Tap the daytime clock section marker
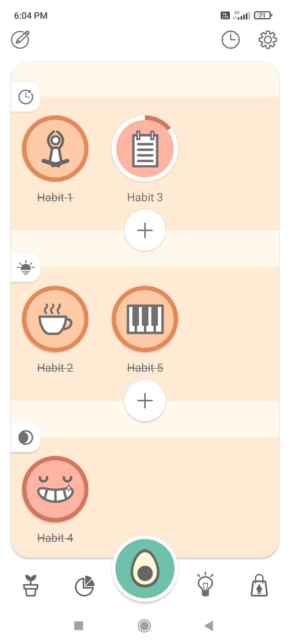 click(26, 97)
